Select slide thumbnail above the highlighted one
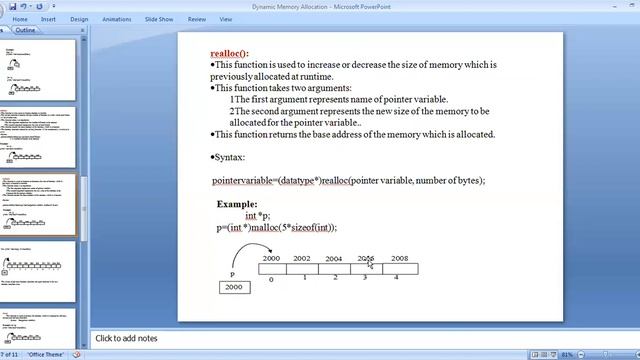The width and height of the screenshot is (640, 360). click(38, 137)
